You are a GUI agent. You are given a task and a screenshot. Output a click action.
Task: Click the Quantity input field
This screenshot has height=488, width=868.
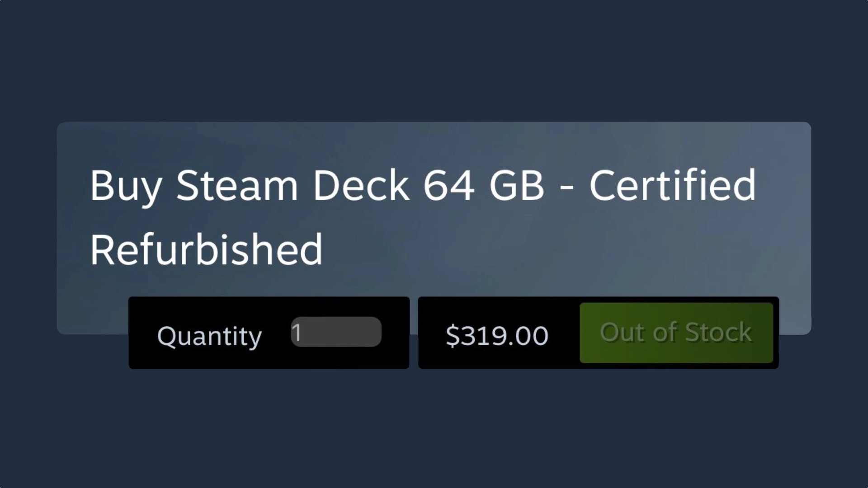tap(336, 332)
